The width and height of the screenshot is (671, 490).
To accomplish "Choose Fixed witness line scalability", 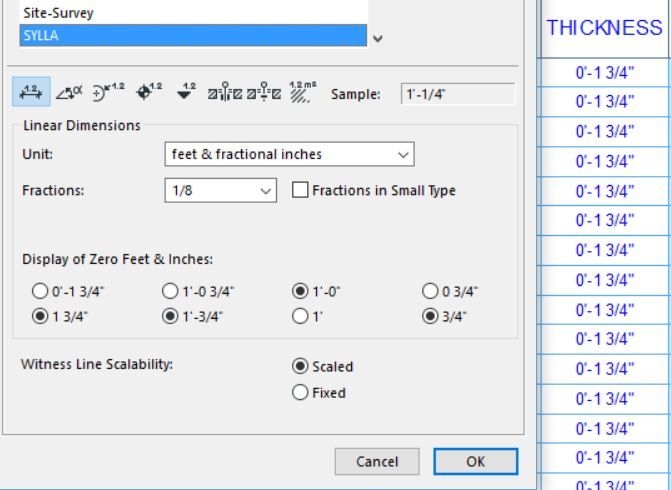I will click(299, 393).
